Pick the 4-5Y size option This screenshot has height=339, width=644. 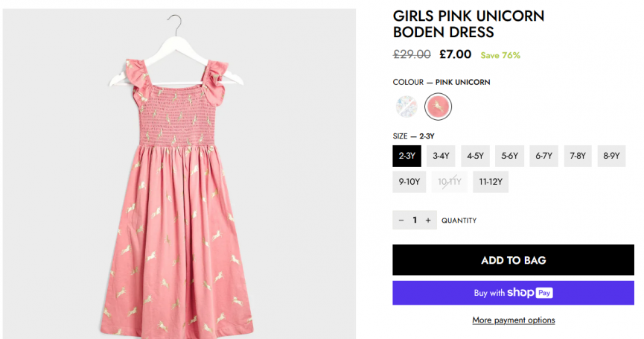point(475,156)
